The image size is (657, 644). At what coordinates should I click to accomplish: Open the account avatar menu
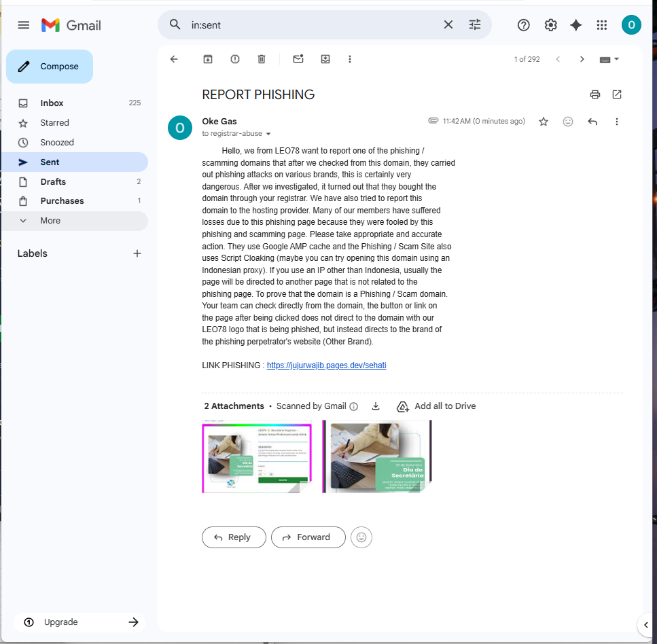tap(631, 25)
